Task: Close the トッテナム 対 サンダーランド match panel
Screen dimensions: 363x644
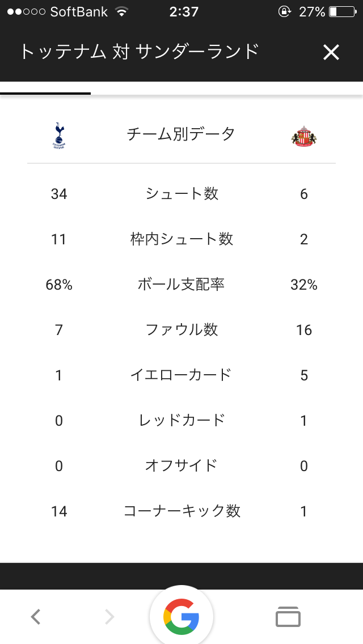Action: 331,53
